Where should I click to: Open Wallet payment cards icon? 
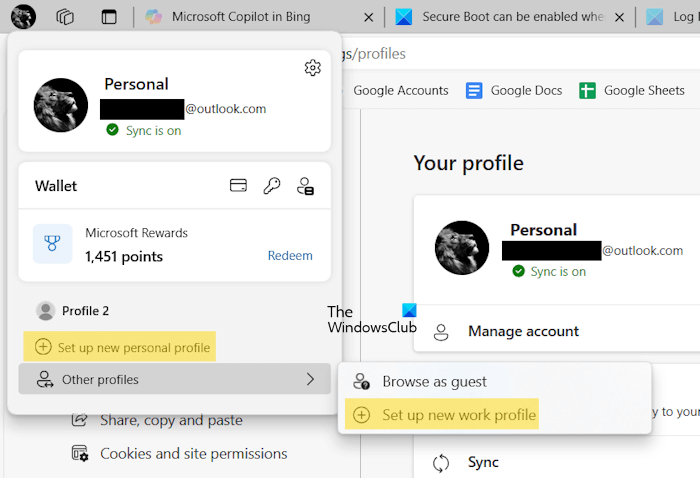[238, 185]
